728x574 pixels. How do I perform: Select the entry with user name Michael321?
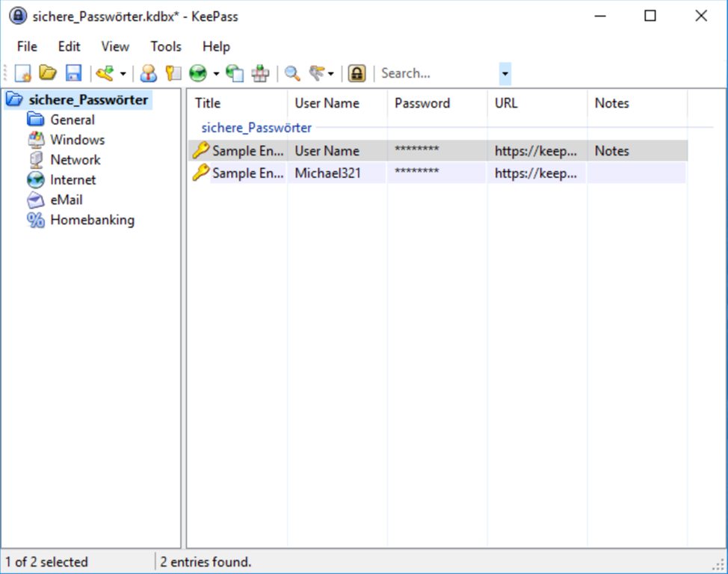tap(327, 173)
